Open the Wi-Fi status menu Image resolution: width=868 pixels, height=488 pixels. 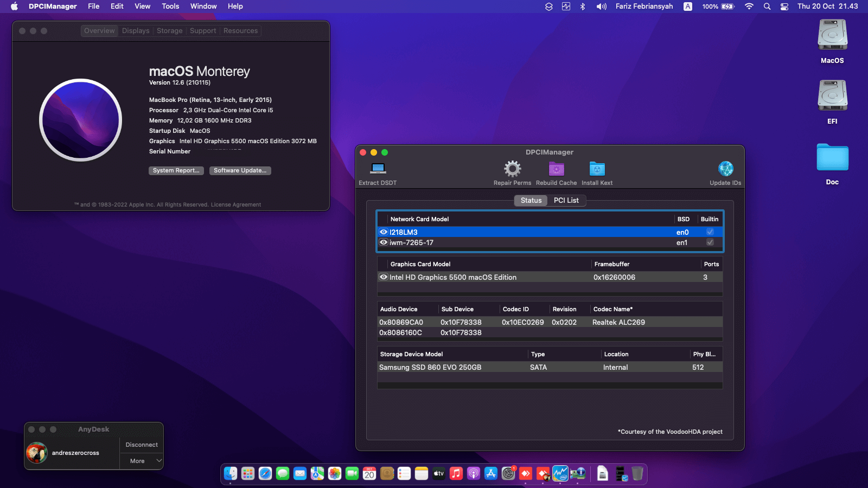click(749, 7)
